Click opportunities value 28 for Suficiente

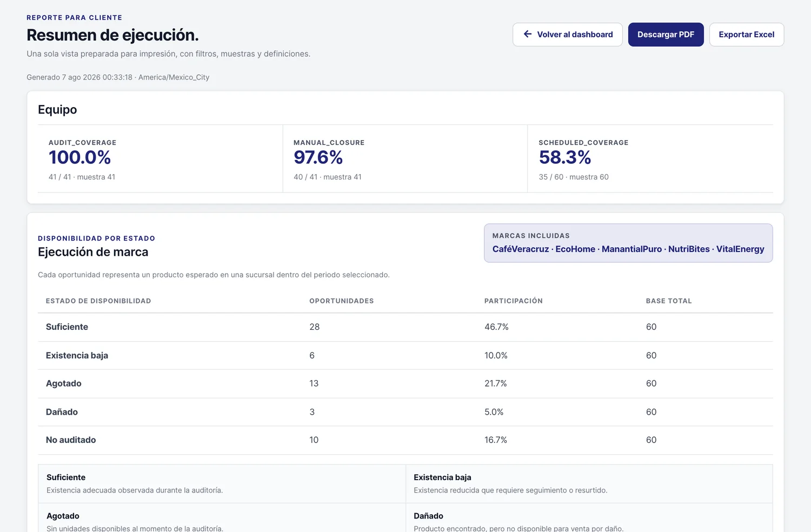[315, 327]
